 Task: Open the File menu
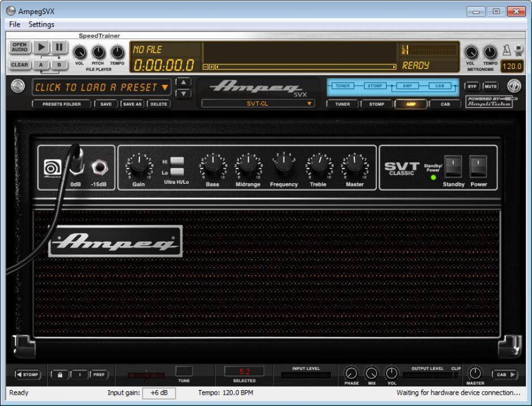tap(15, 24)
